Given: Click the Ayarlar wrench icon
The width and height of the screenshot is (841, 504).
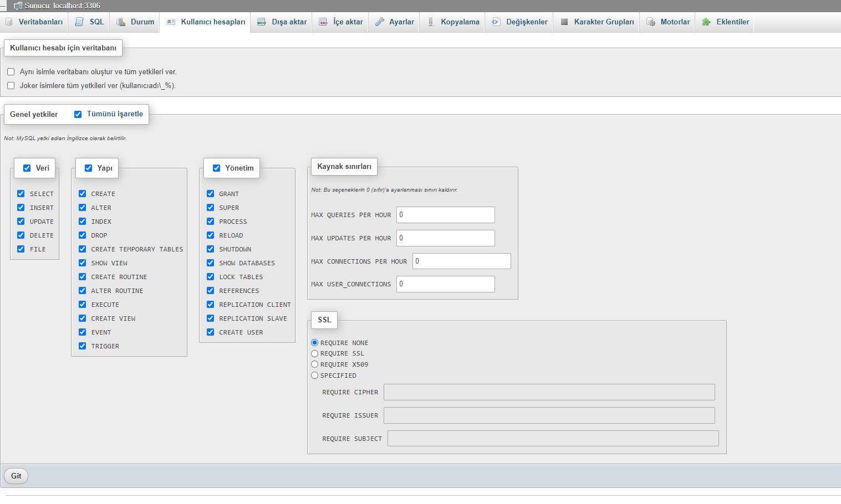Looking at the screenshot, I should click(x=380, y=22).
